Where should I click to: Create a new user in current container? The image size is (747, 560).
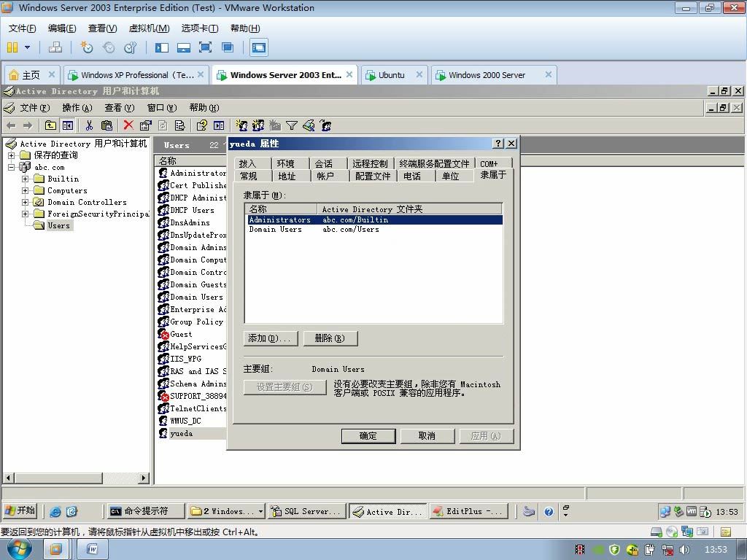click(x=241, y=125)
